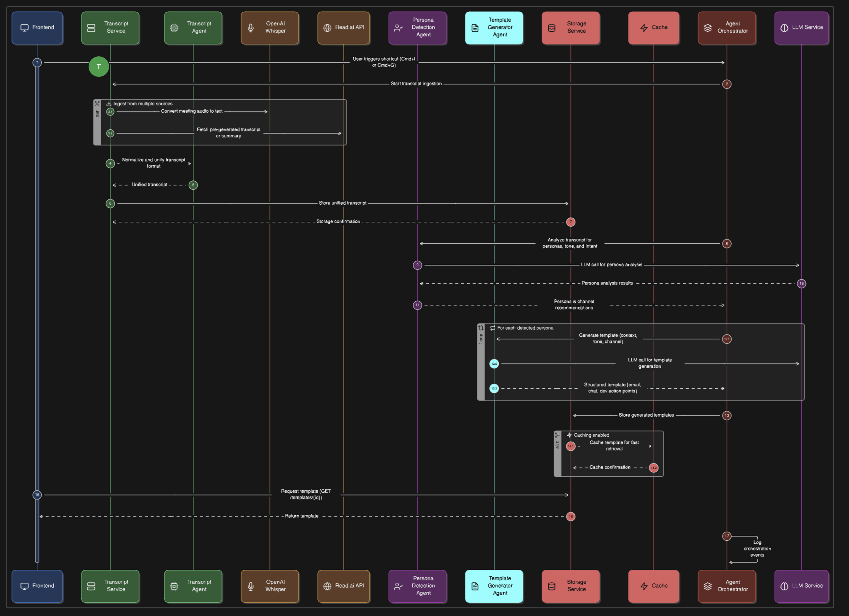Collapse the alt block Caching enabled
The image size is (849, 616).
557,435
